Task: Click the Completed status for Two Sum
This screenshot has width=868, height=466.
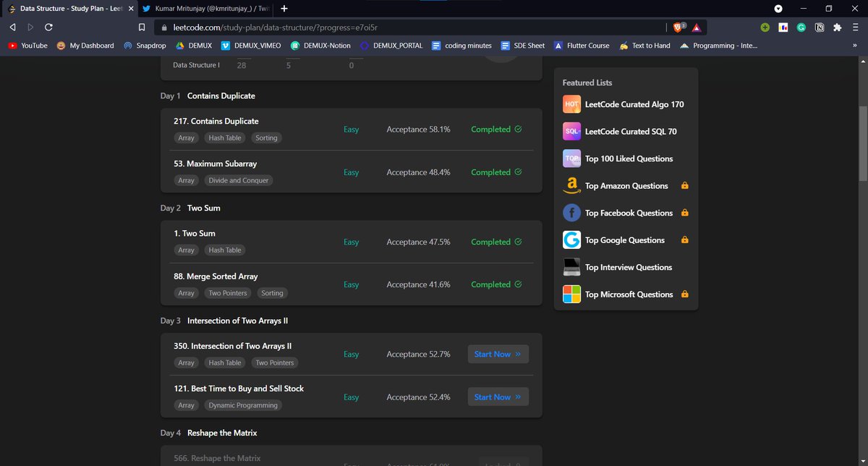Action: (x=496, y=242)
